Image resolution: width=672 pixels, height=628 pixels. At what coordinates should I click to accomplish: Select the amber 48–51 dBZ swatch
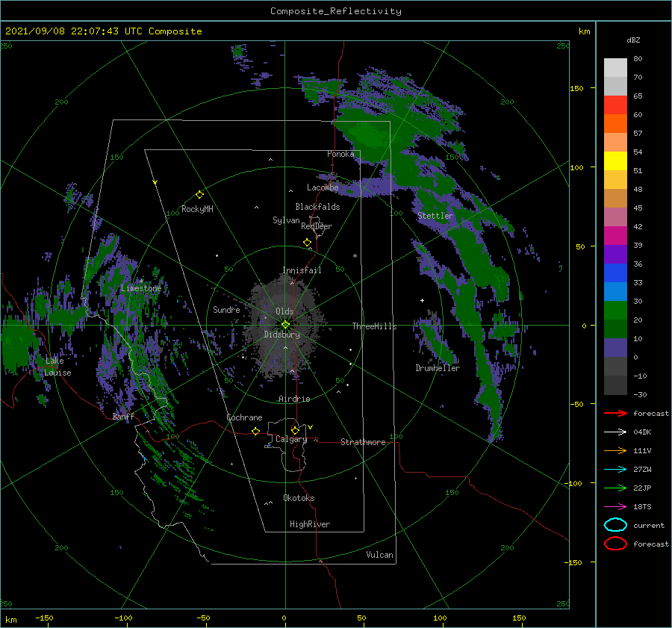pos(615,180)
